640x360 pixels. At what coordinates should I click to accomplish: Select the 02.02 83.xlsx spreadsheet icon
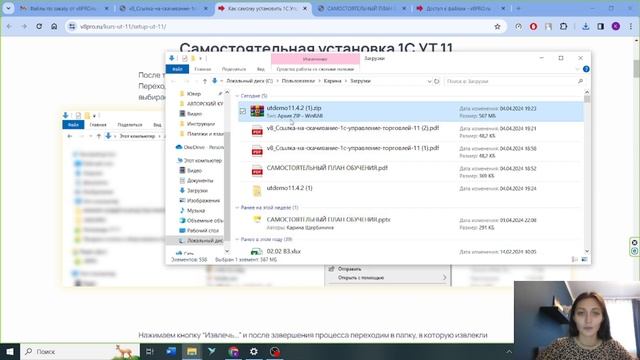(257, 252)
